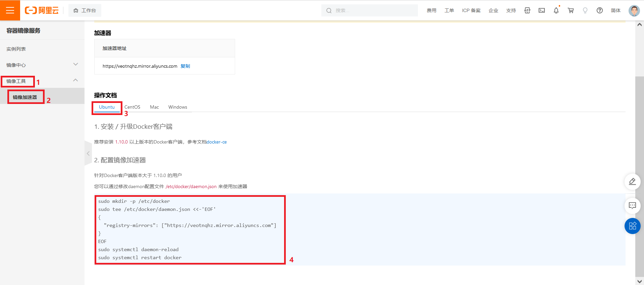
Task: Open the 费用 menu
Action: pos(431,10)
